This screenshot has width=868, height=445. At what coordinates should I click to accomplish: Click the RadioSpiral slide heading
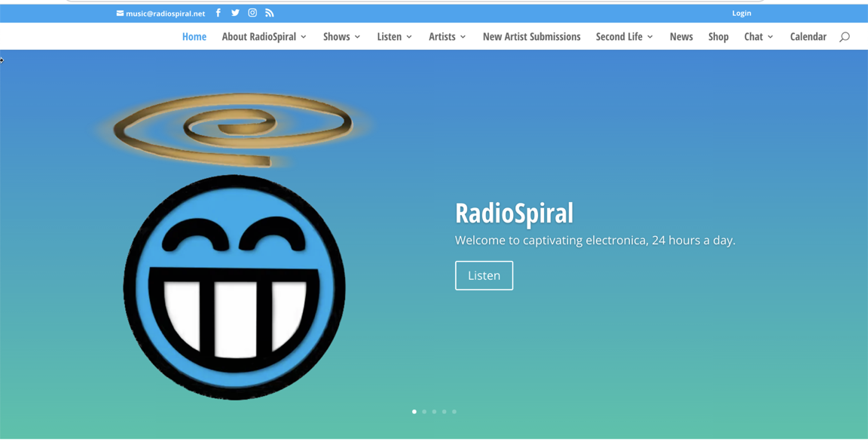pos(514,213)
